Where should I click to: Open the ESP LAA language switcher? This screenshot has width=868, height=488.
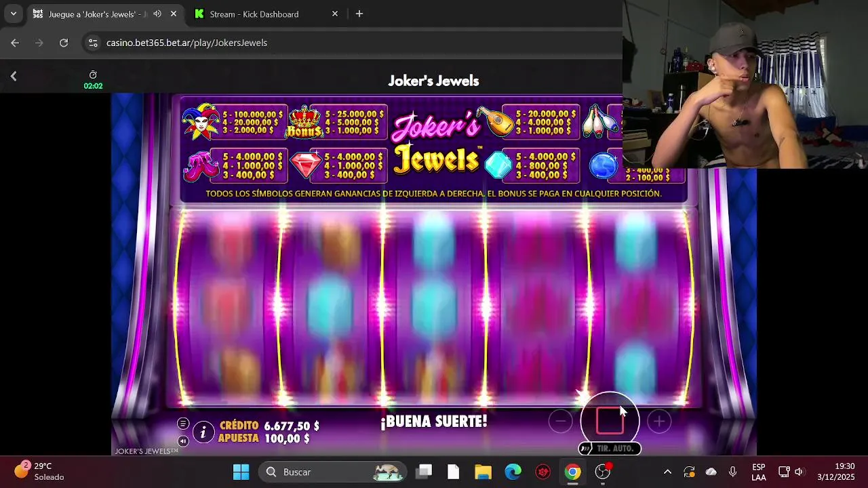pos(759,472)
